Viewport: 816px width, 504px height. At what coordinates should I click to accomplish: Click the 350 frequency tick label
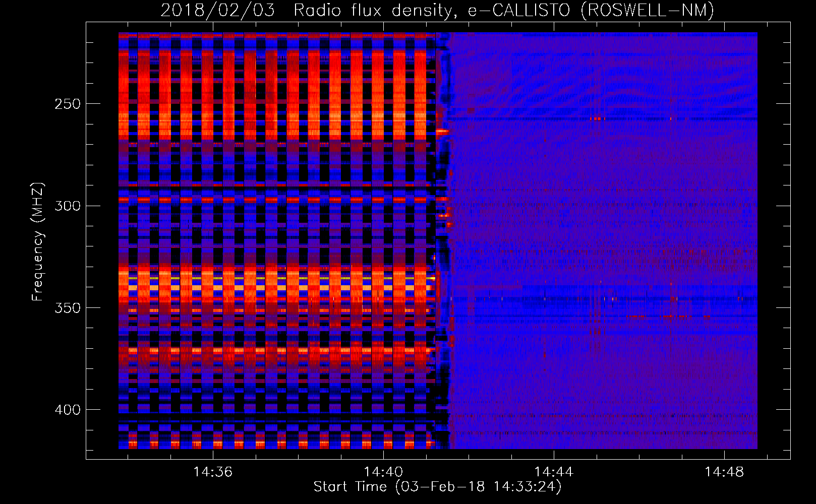point(68,307)
